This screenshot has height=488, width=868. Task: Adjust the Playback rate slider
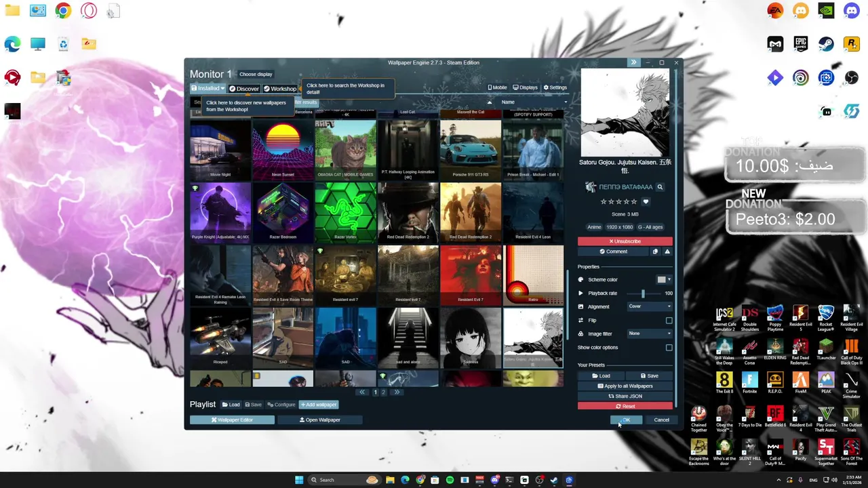point(642,293)
